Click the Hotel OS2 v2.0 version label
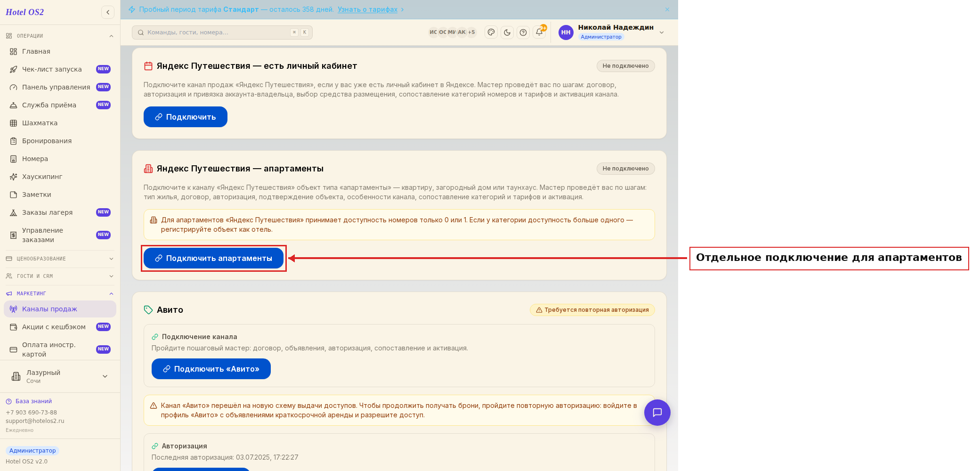980x471 pixels. 26,462
